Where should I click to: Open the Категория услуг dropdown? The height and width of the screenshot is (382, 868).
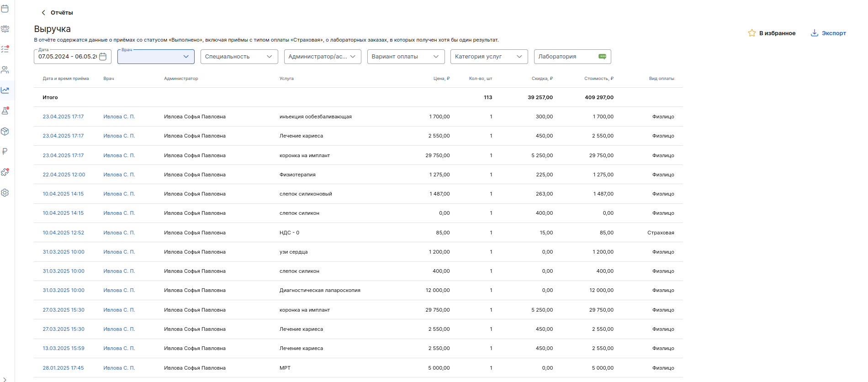point(489,57)
